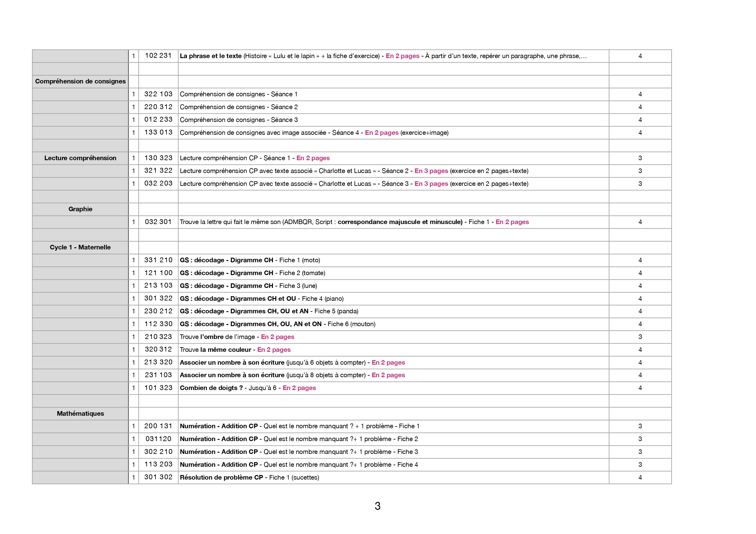
Task: Click the last-column value 4 in the 102 231 row
Action: point(640,56)
